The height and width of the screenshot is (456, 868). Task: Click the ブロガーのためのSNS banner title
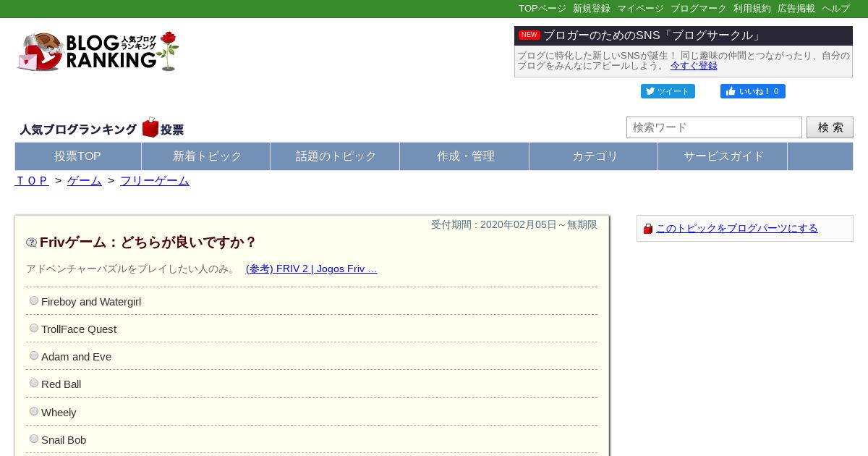click(652, 35)
